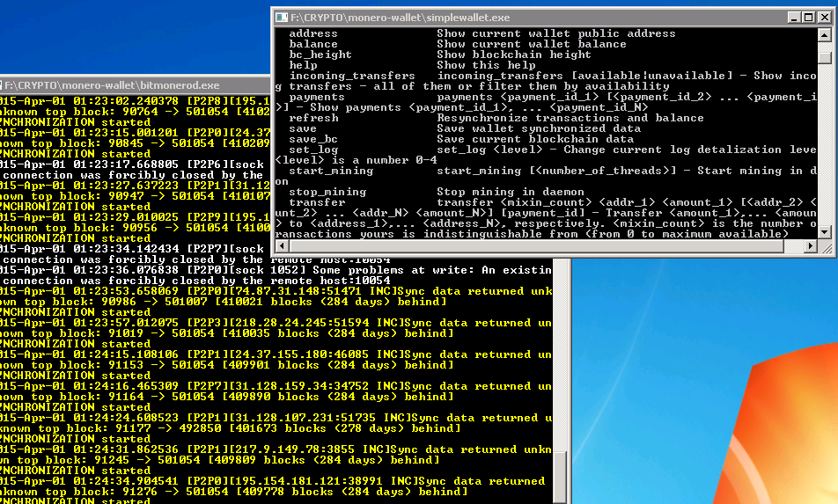Click the simplewallet.exe window system icon
The width and height of the screenshot is (838, 504).
(x=281, y=18)
